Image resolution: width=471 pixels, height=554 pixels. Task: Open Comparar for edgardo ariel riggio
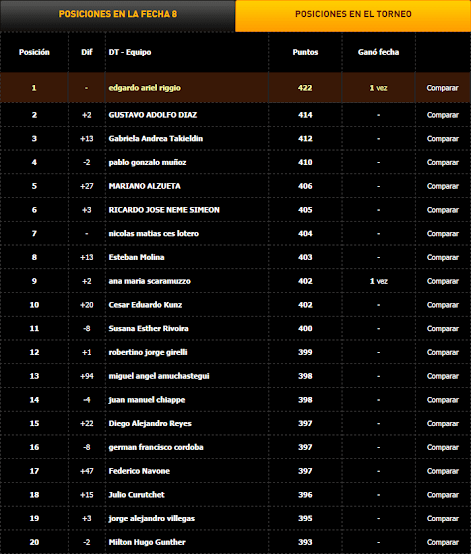442,88
